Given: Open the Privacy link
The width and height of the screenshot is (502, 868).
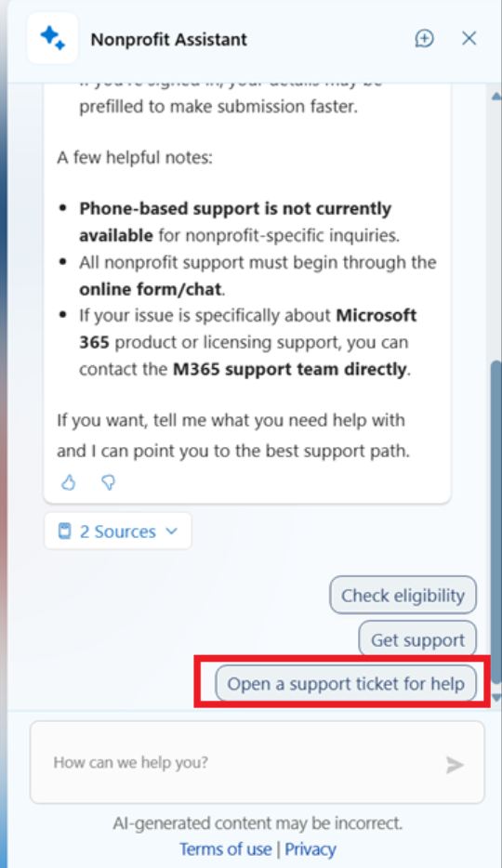Looking at the screenshot, I should coord(310,849).
